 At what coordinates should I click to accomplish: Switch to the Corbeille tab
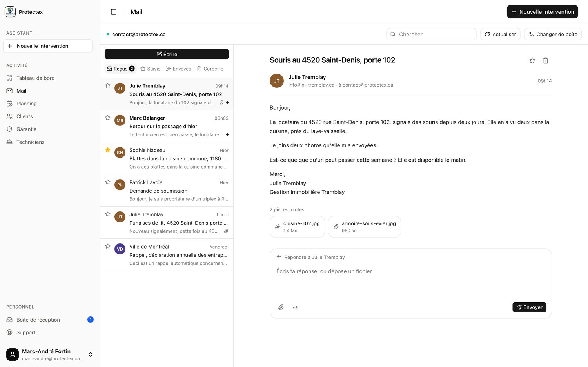click(x=210, y=69)
